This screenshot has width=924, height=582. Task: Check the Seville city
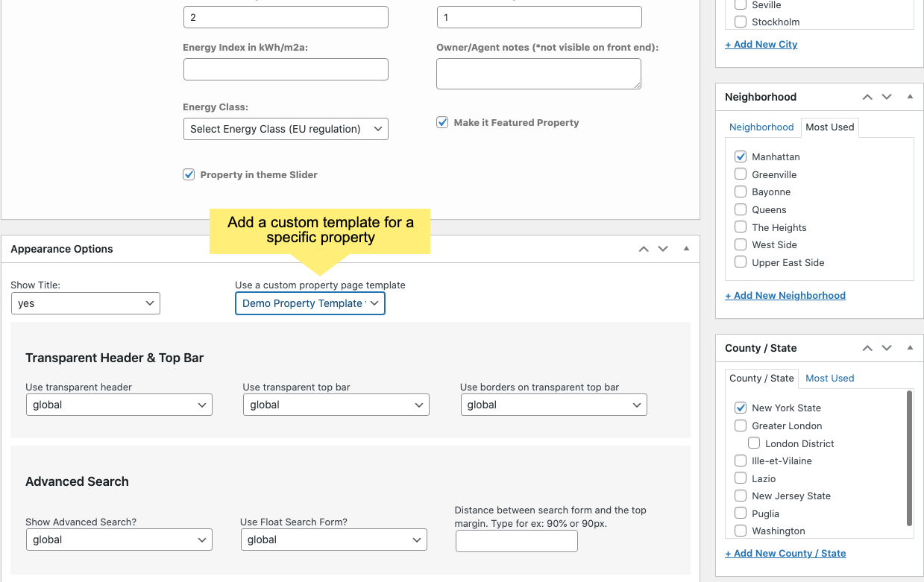tap(741, 4)
